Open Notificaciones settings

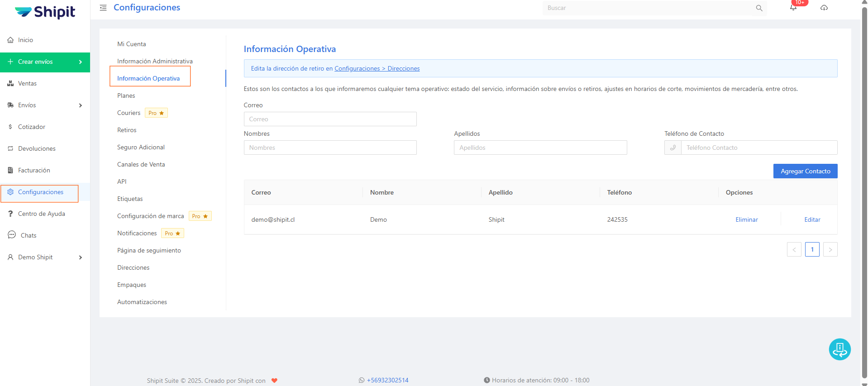point(137,233)
